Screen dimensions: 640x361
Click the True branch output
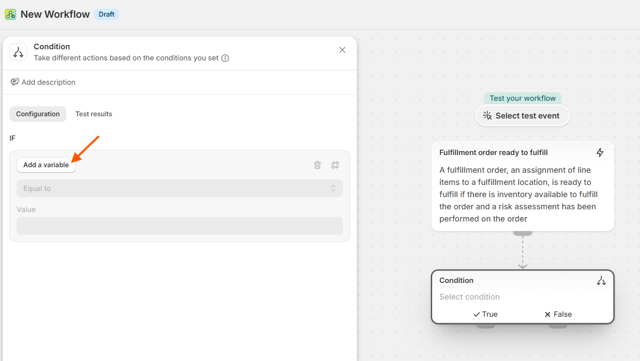pyautogui.click(x=485, y=314)
